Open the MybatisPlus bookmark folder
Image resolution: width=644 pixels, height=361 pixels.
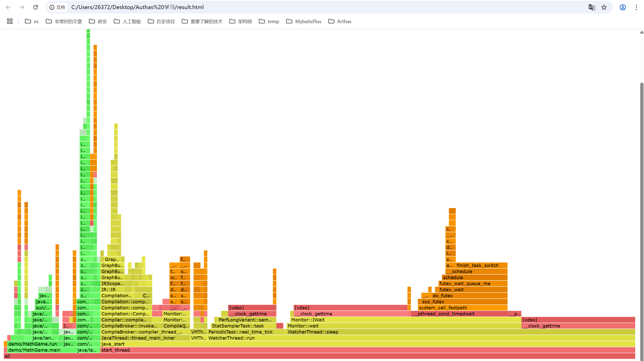304,21
